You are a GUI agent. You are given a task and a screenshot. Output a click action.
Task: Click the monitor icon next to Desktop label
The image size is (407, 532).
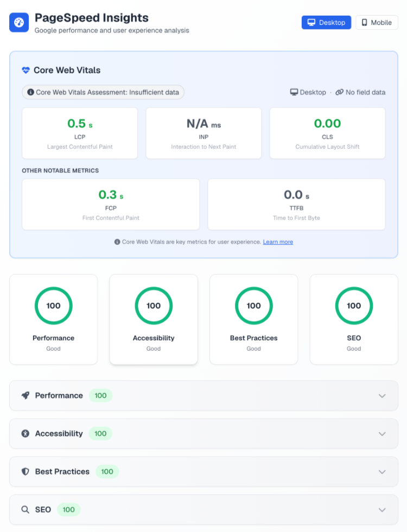click(x=294, y=92)
